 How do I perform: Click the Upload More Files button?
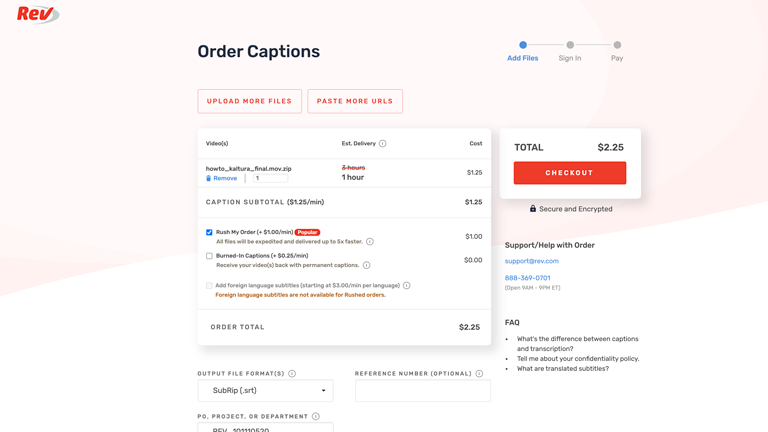pos(249,101)
